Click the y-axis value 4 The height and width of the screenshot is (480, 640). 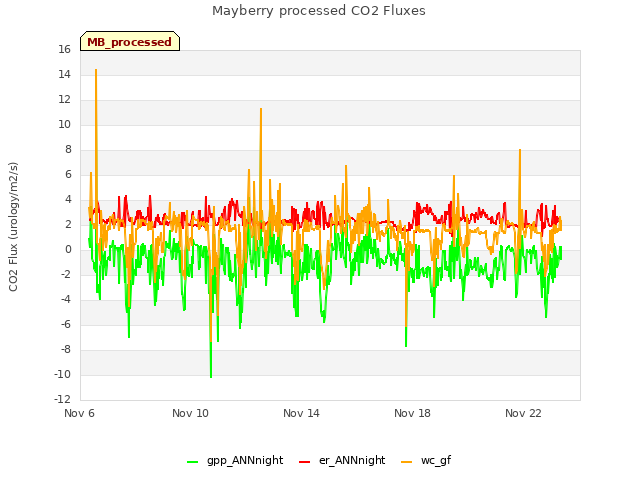(x=68, y=199)
